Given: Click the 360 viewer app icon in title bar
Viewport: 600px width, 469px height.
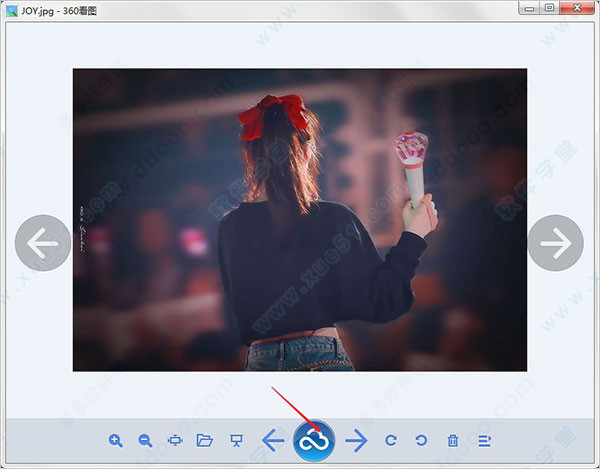Looking at the screenshot, I should coord(11,8).
